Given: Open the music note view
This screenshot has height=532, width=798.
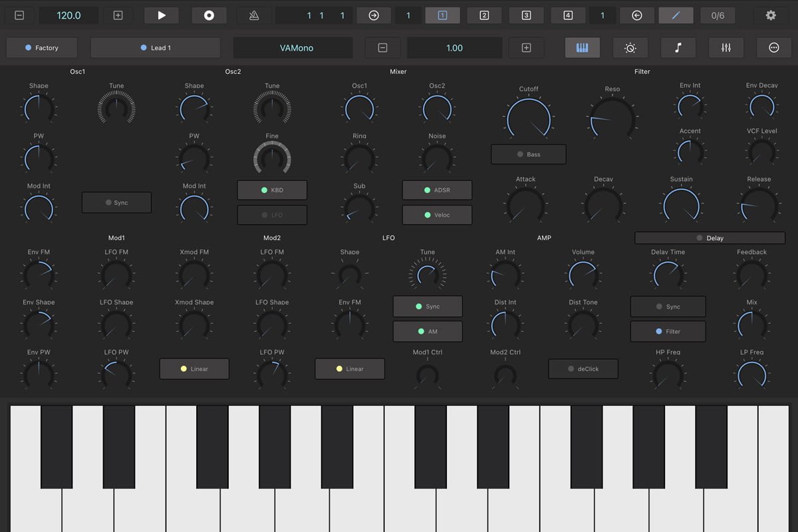Looking at the screenshot, I should 678,48.
